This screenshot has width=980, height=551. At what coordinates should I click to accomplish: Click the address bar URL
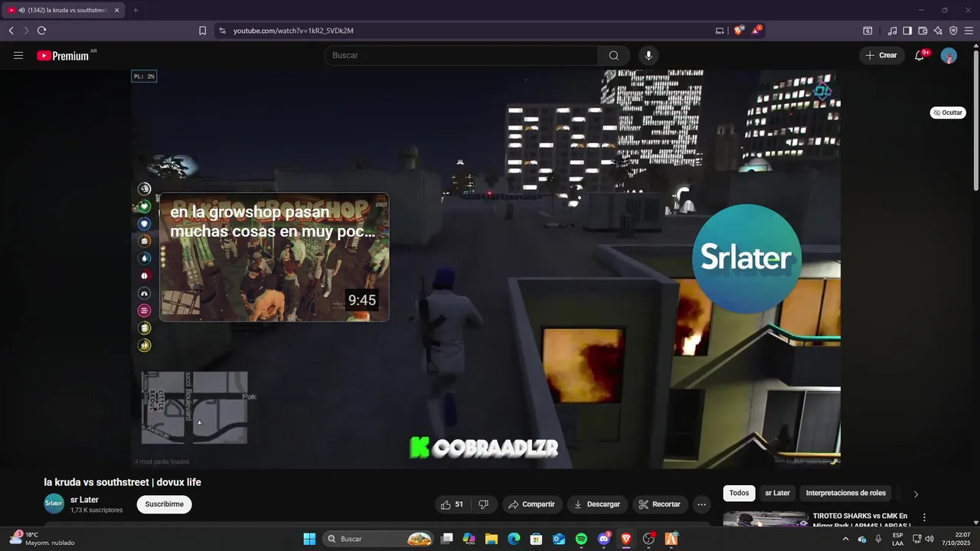click(x=293, y=31)
